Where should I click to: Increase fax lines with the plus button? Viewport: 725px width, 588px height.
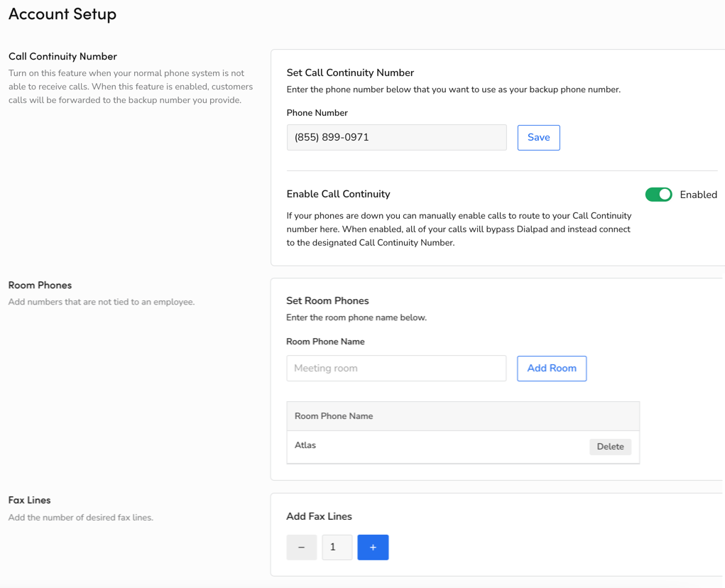(373, 548)
